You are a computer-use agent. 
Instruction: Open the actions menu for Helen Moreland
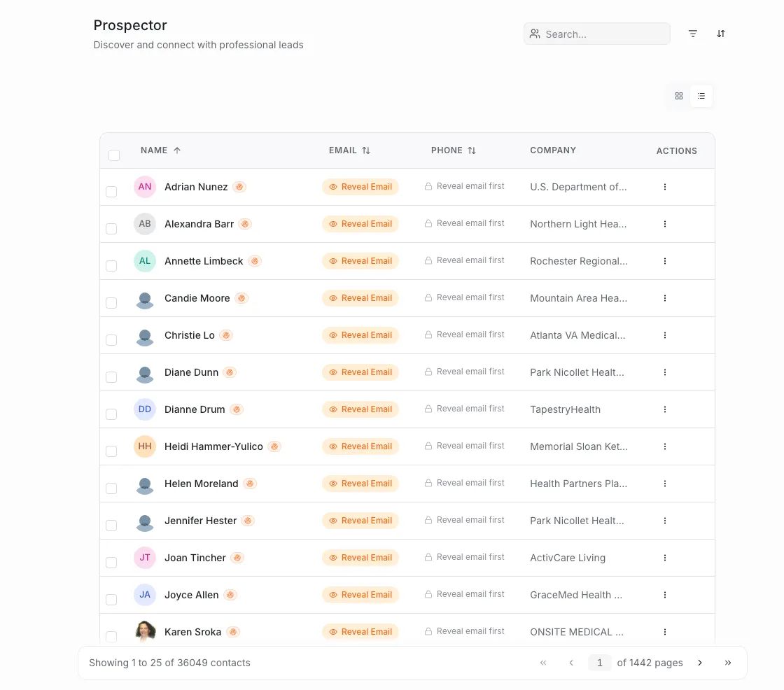click(664, 483)
